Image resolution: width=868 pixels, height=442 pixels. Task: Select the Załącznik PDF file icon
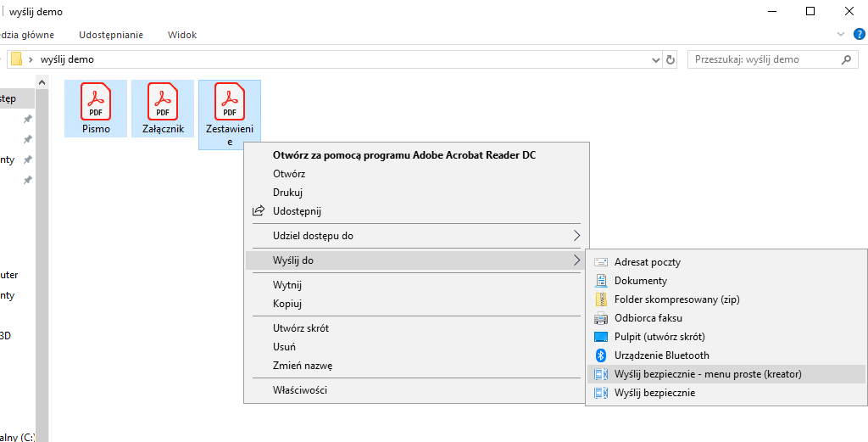coord(163,101)
